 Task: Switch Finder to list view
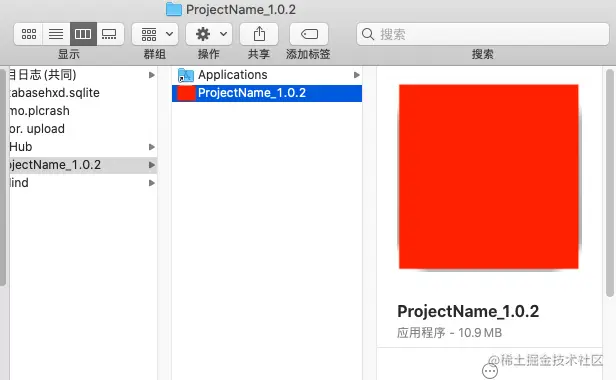coord(56,34)
